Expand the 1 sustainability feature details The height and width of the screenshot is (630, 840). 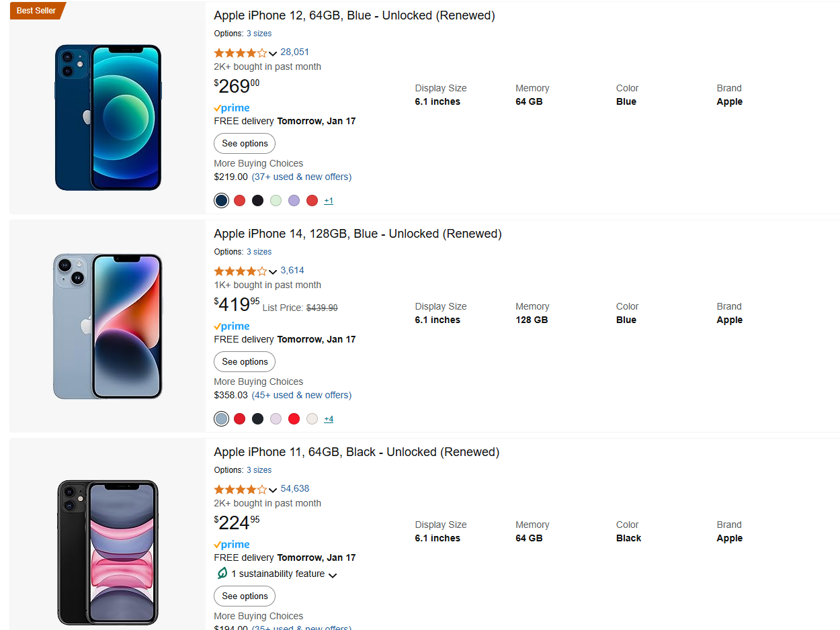333,574
